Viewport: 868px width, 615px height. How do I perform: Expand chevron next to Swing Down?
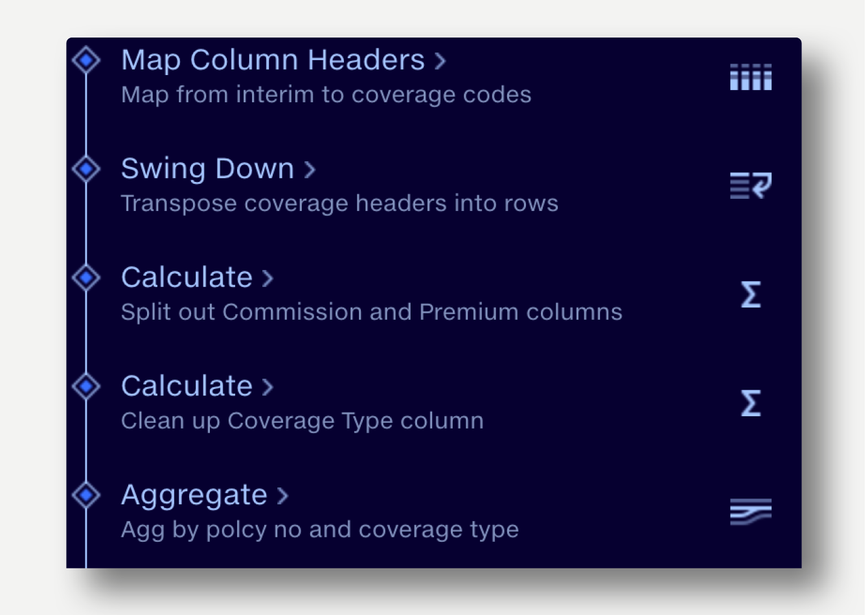pos(310,170)
